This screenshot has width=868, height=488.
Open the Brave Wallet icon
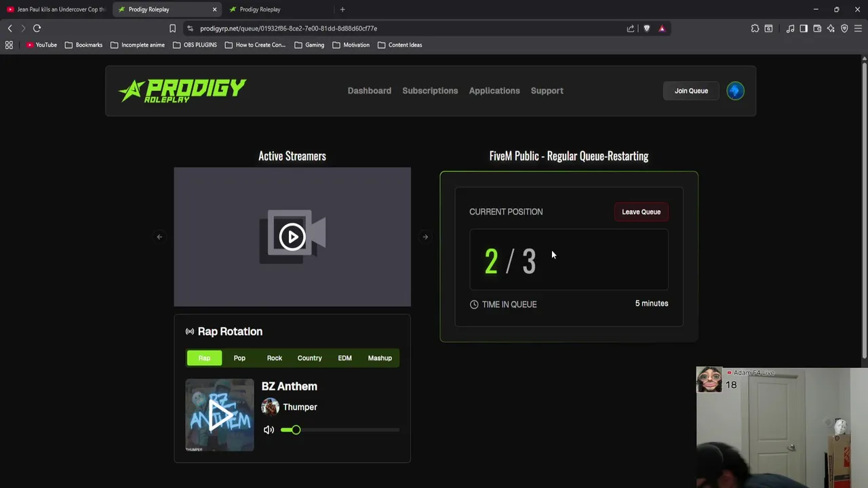(817, 28)
